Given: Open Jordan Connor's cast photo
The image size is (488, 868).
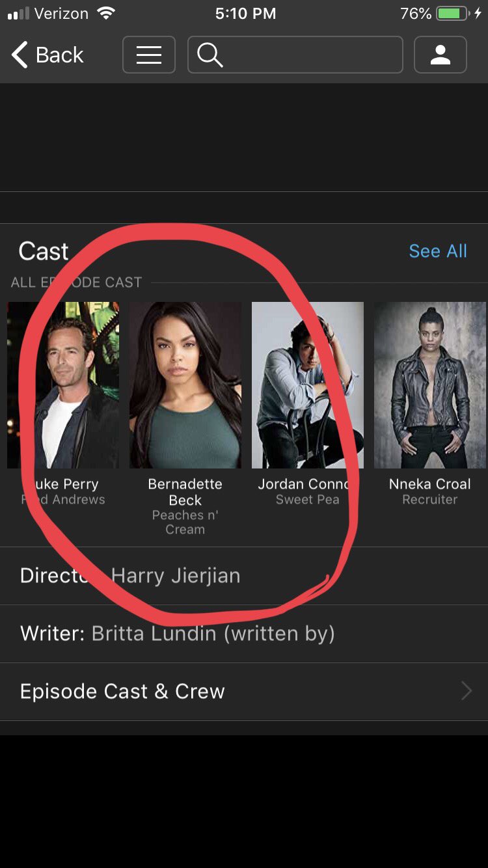Looking at the screenshot, I should [308, 385].
